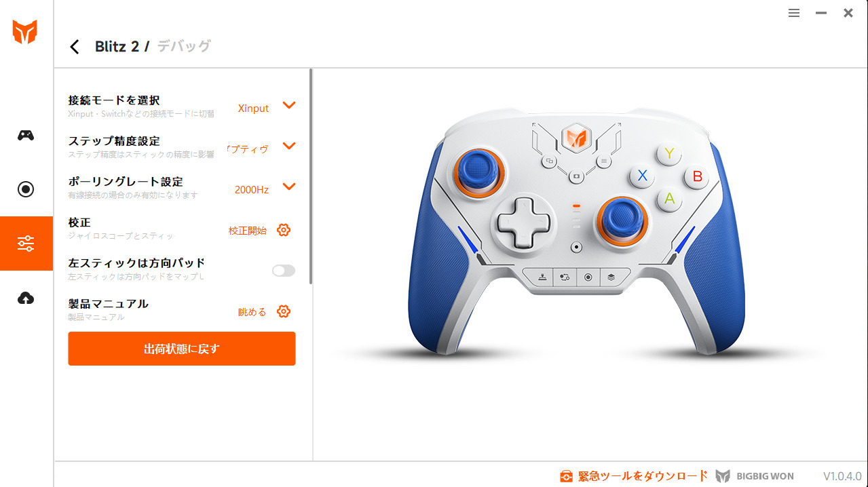Click the BIGBIG WON logo in footer
The image size is (868, 487).
point(754,476)
